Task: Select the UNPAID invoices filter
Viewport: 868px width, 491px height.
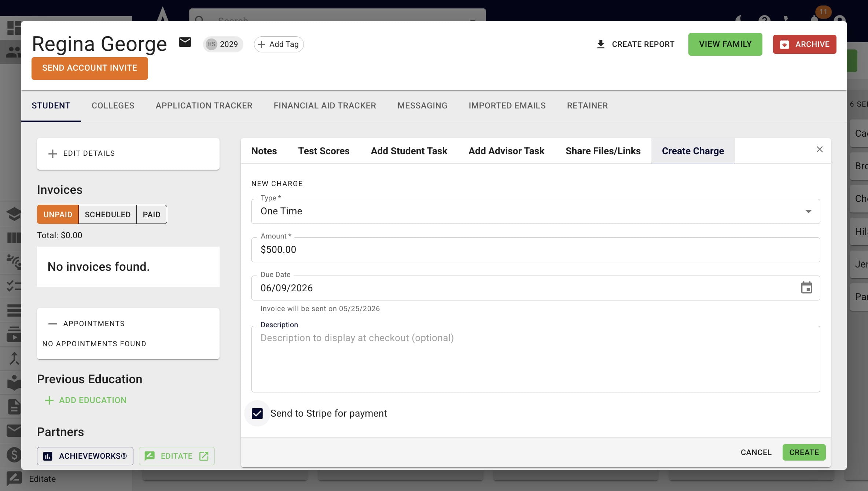Action: point(58,214)
